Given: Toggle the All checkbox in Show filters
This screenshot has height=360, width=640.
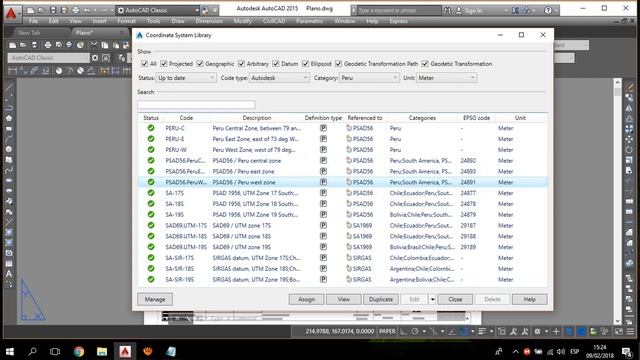Looking at the screenshot, I should click(144, 64).
